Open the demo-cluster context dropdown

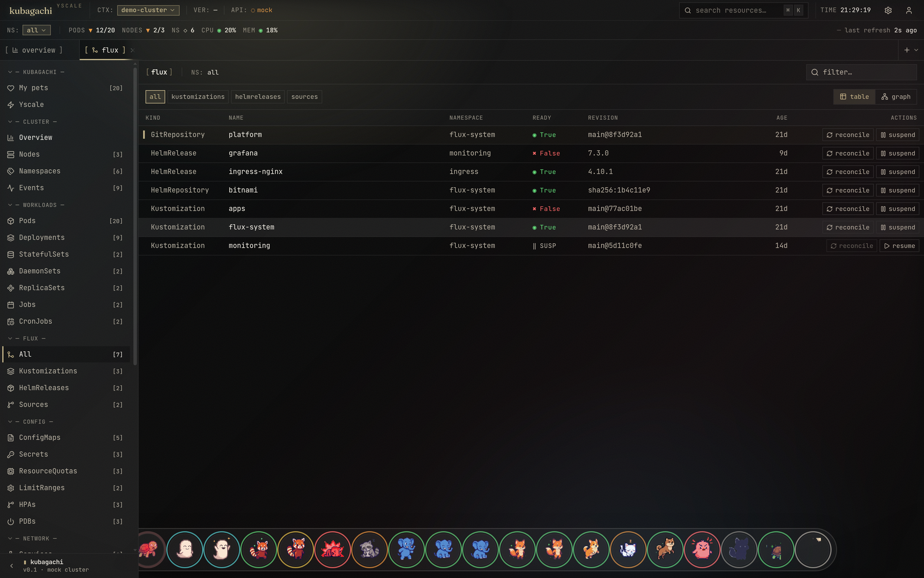pyautogui.click(x=148, y=10)
